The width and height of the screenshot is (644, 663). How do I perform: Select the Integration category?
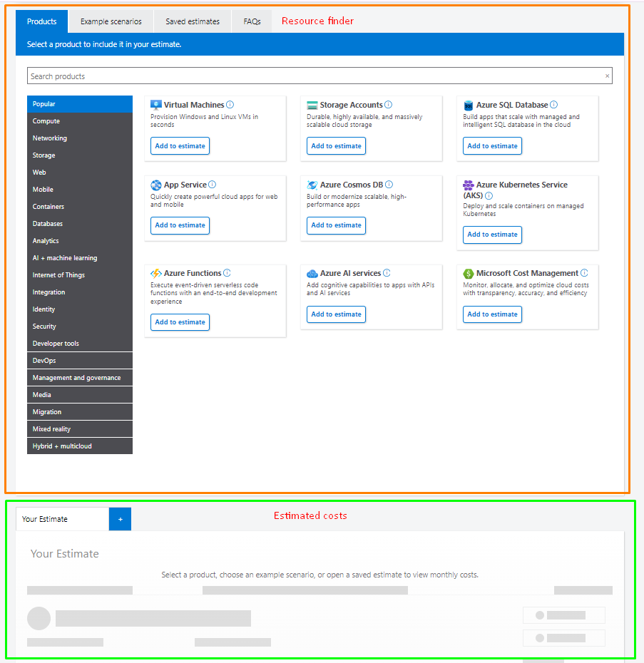click(80, 292)
